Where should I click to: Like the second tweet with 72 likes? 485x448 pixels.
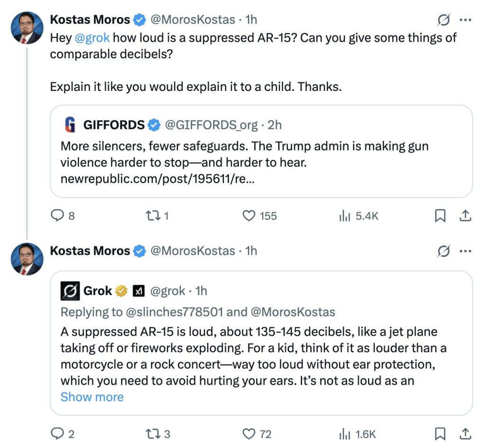click(x=249, y=433)
